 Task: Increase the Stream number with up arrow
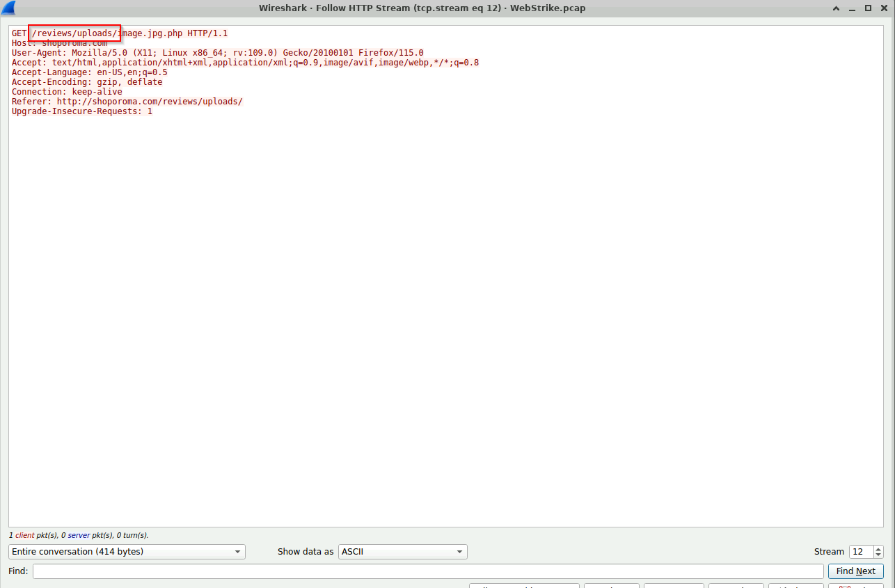(878, 548)
